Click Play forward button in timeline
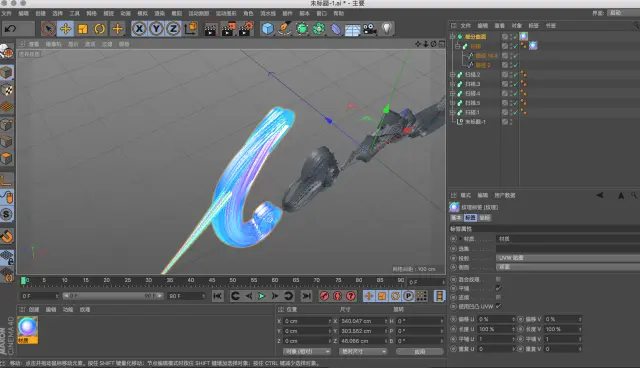This screenshot has width=640, height=368. pos(262,296)
